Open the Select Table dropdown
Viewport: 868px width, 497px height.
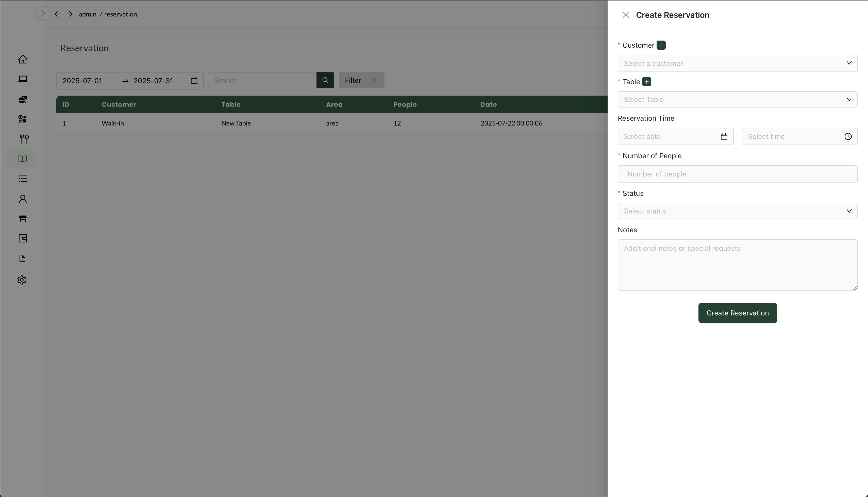pyautogui.click(x=737, y=100)
